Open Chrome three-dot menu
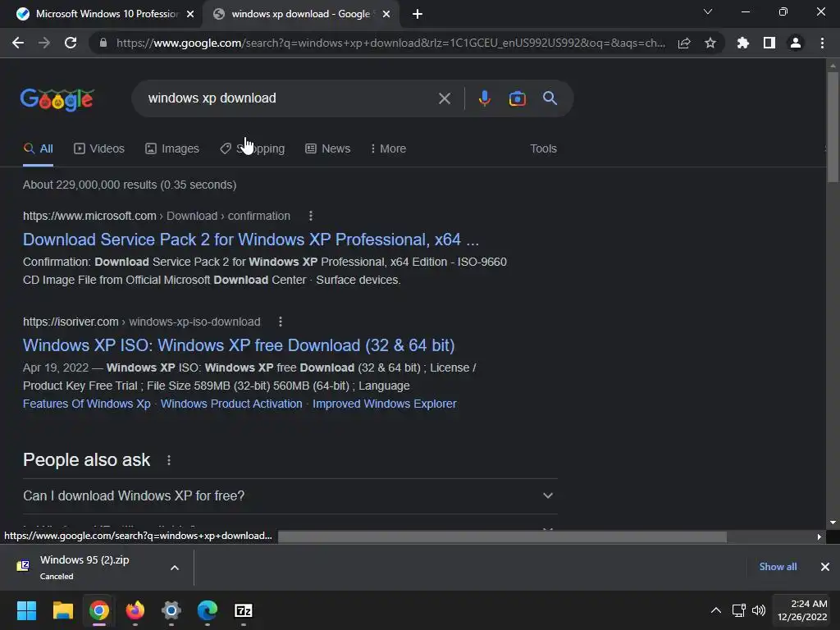 pos(822,43)
